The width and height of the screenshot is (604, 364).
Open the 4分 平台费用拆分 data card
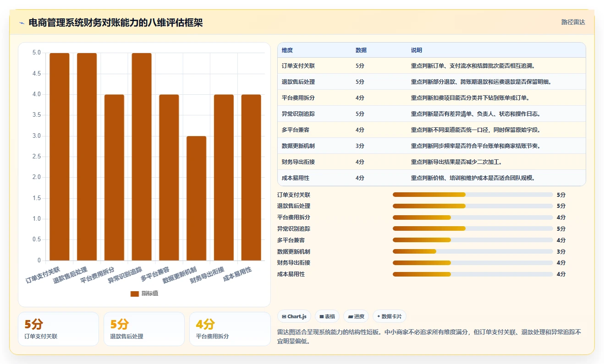230,329
